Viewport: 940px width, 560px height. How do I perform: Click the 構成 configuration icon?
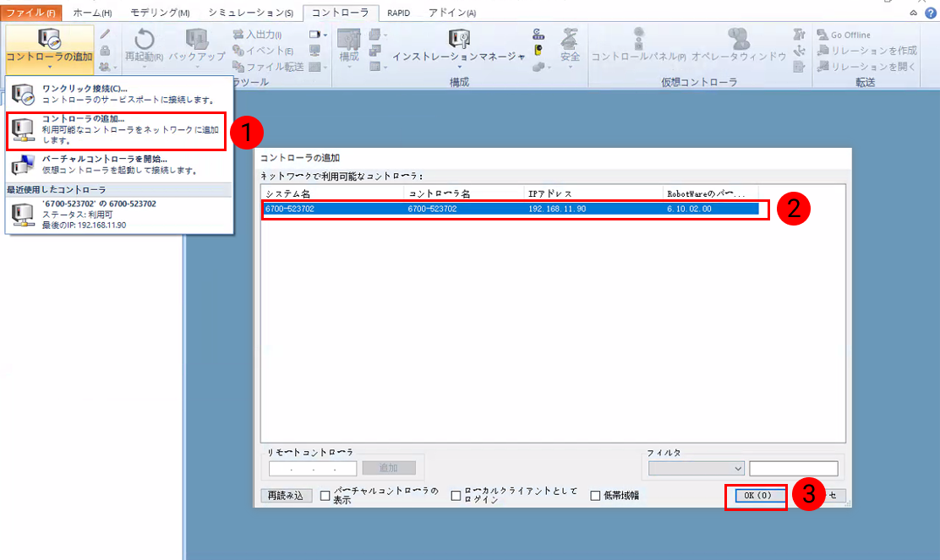point(348,39)
